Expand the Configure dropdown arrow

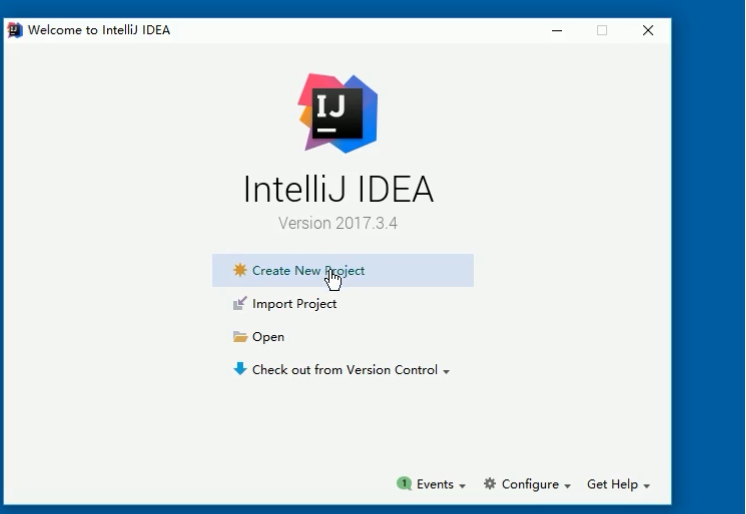[567, 486]
